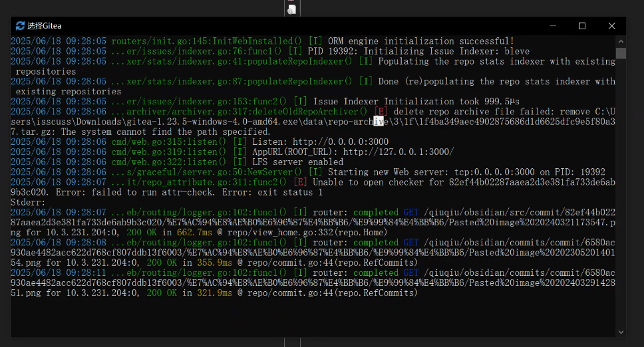Click the red [E] marker on the repo_attribute line
This screenshot has height=347, width=644.
(x=300, y=182)
